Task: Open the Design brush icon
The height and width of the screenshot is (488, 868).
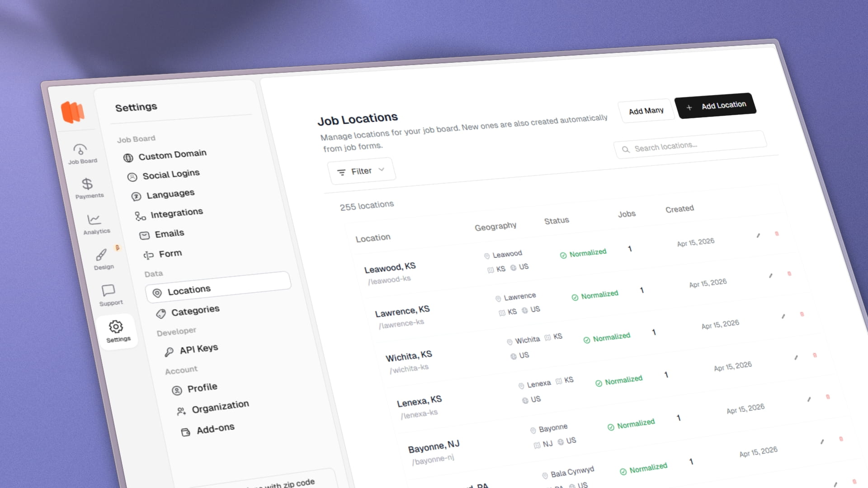Action: [101, 256]
